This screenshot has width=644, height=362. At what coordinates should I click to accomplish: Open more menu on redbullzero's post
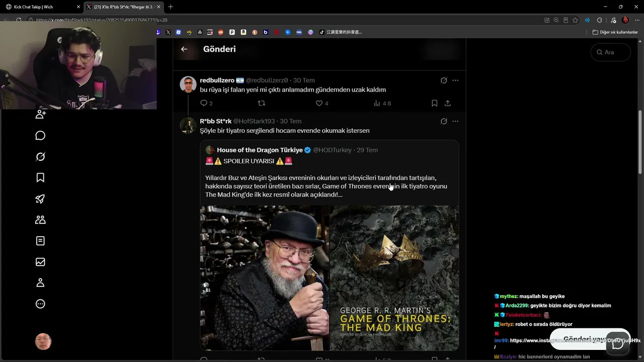click(x=455, y=80)
